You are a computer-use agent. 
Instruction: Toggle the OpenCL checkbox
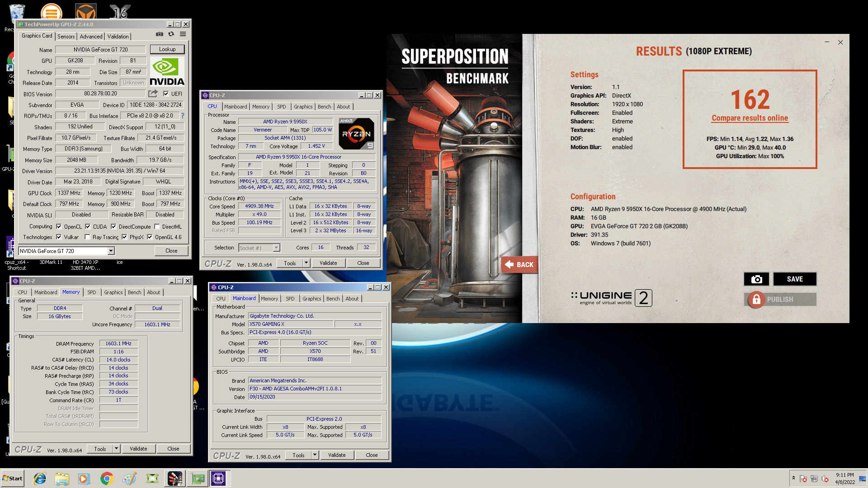coord(58,227)
